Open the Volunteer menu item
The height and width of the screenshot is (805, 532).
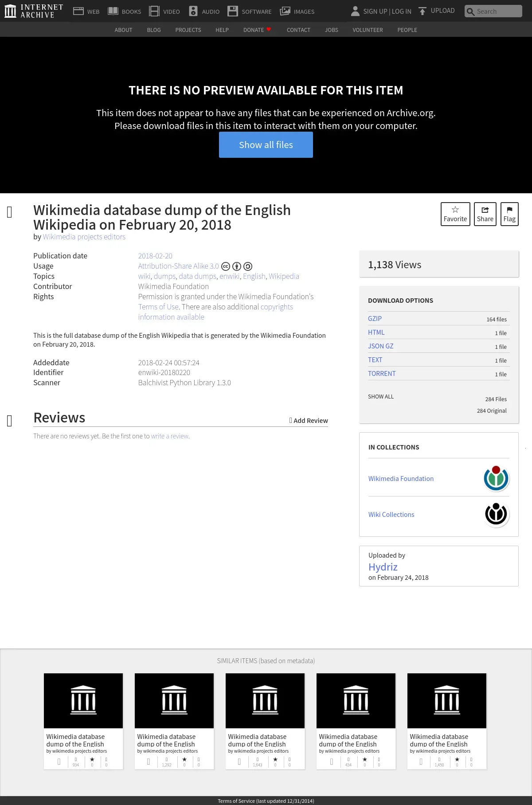pyautogui.click(x=368, y=30)
